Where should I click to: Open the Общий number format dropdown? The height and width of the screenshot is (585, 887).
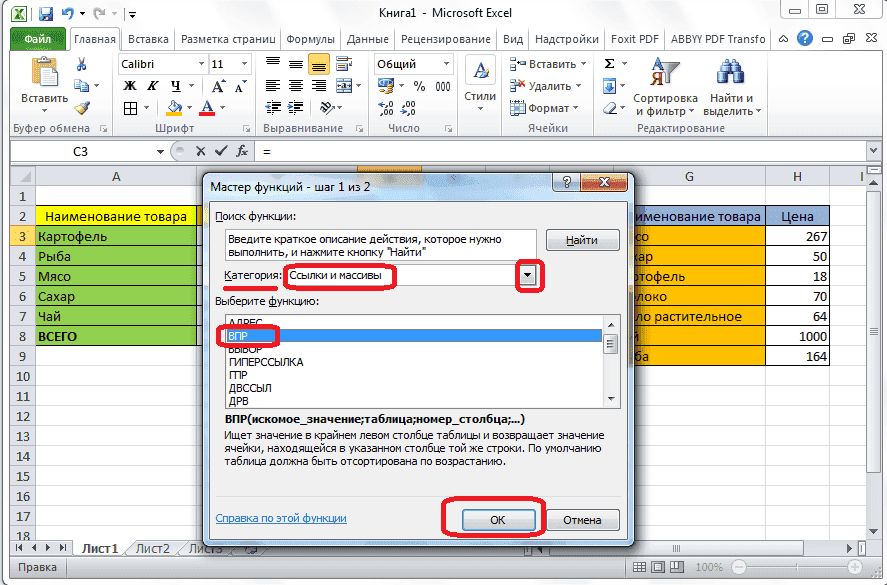click(446, 63)
